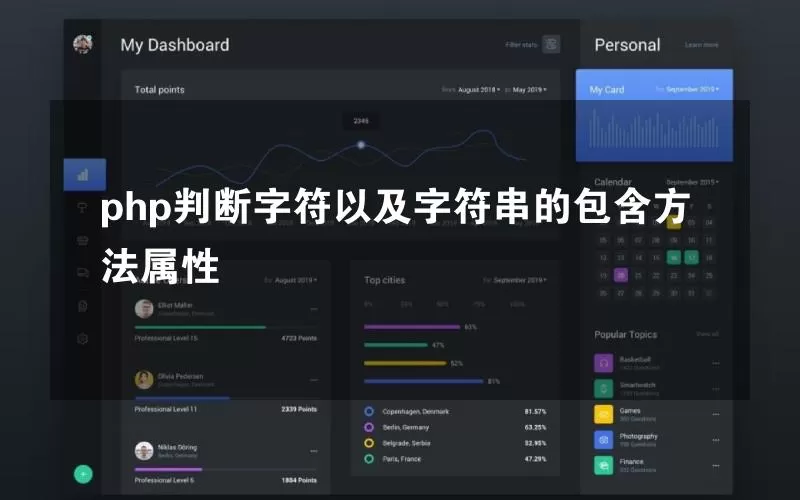Click the 81.57% value for Copenhagen

535,411
